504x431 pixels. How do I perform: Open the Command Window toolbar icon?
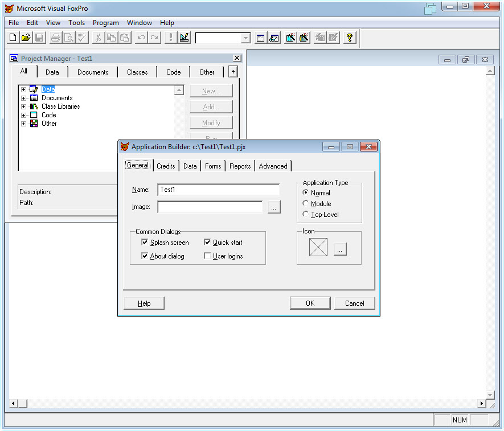(261, 38)
